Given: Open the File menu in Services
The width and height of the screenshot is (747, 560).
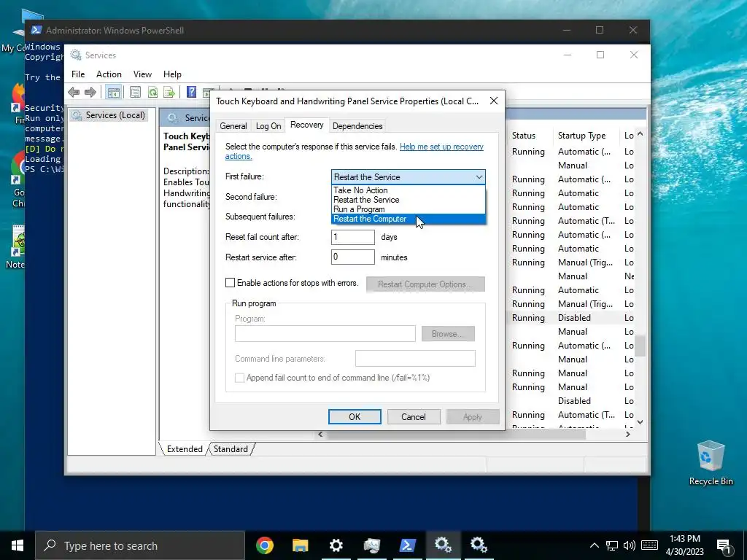Looking at the screenshot, I should [x=78, y=74].
